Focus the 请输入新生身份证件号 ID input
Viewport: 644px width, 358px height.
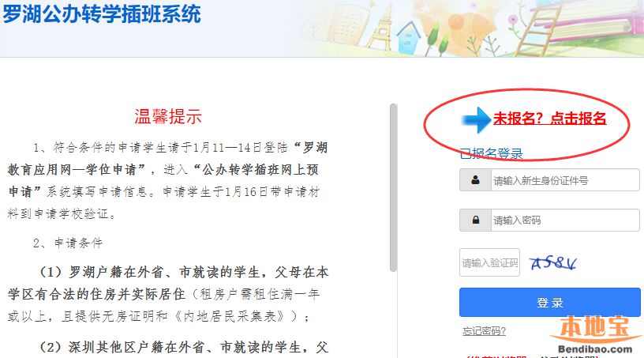click(565, 180)
